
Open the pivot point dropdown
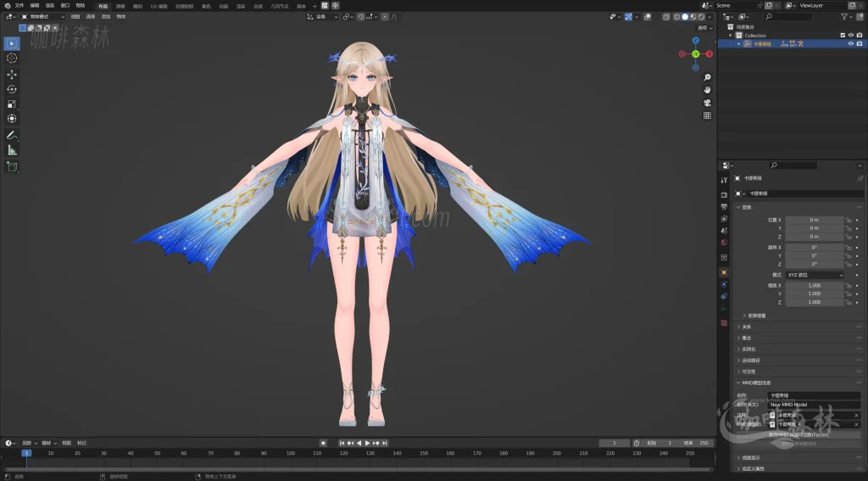348,17
